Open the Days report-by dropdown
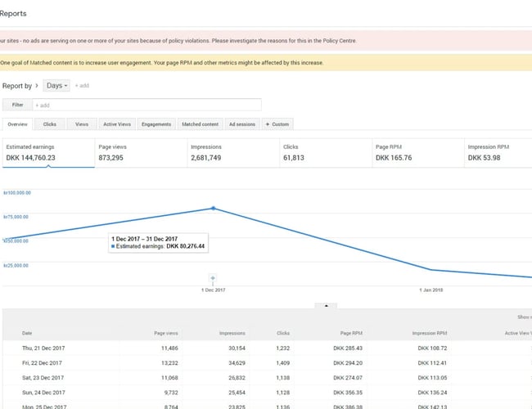Viewport: 532px width, 409px height. pos(57,85)
